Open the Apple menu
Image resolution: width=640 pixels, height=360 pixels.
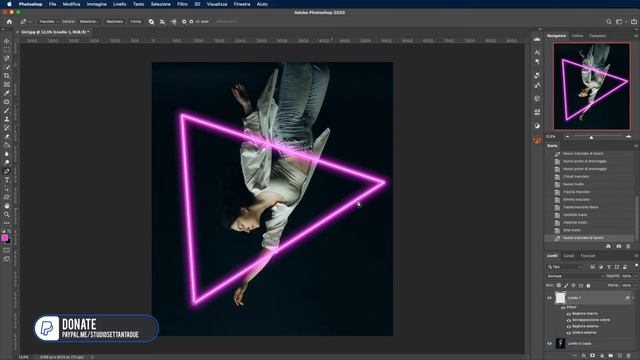[9, 4]
